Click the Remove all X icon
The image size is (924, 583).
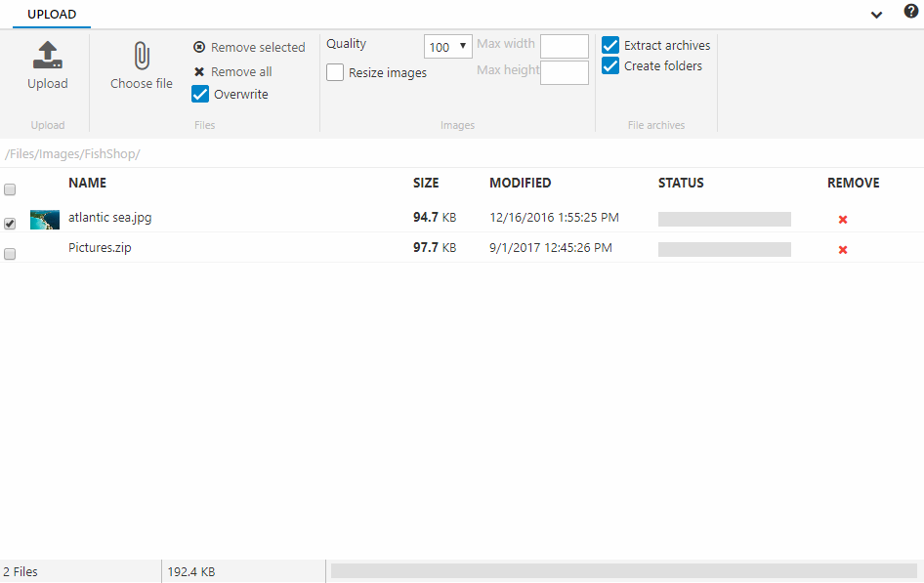tap(199, 72)
